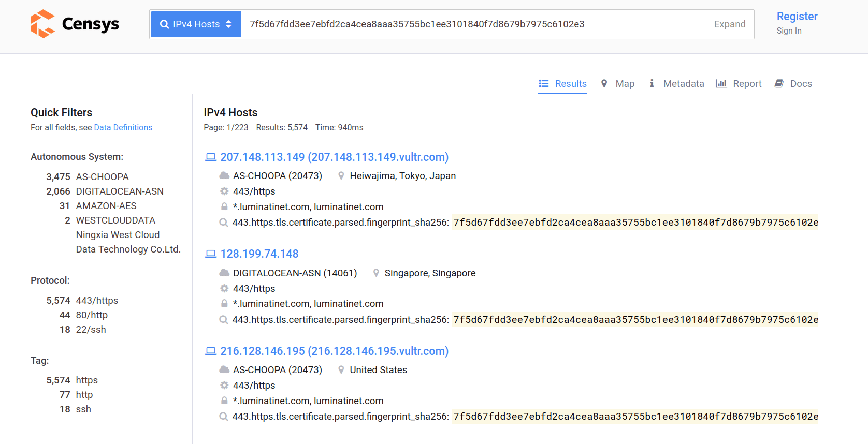Open the Data Definitions link
This screenshot has height=444, width=868.
click(123, 128)
